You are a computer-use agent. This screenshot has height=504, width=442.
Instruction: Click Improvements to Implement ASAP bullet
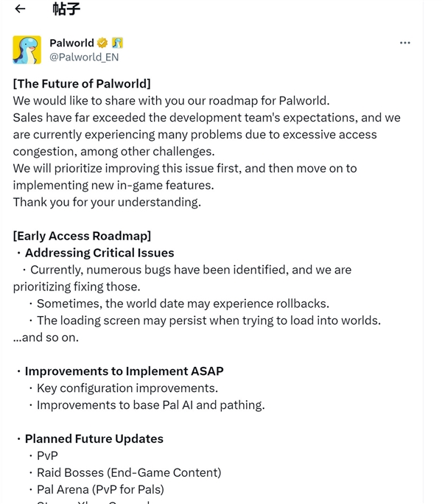pos(124,371)
